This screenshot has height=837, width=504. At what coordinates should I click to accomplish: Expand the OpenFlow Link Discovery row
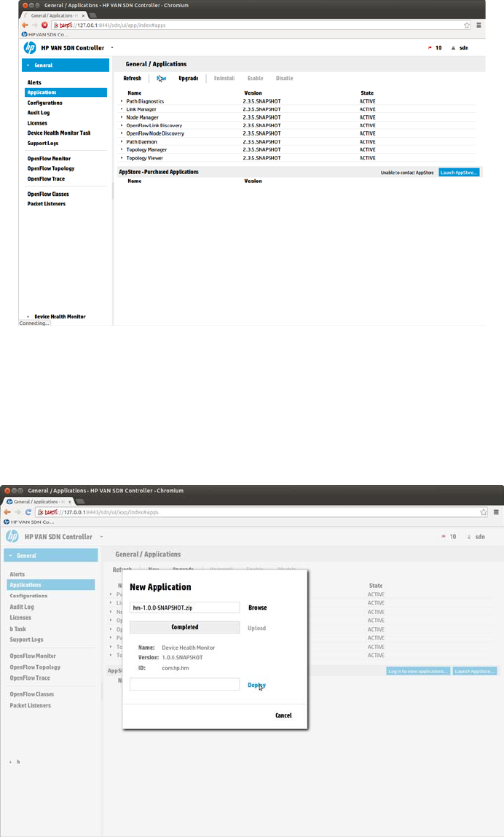point(122,125)
